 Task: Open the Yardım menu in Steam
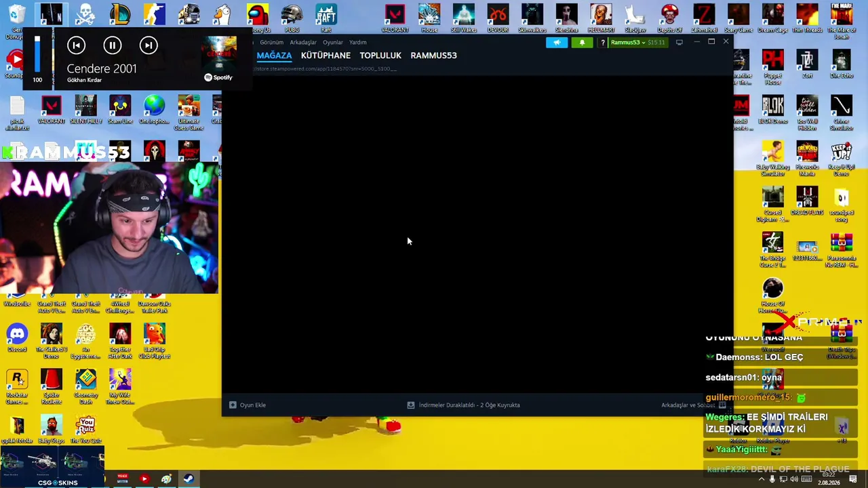click(358, 42)
